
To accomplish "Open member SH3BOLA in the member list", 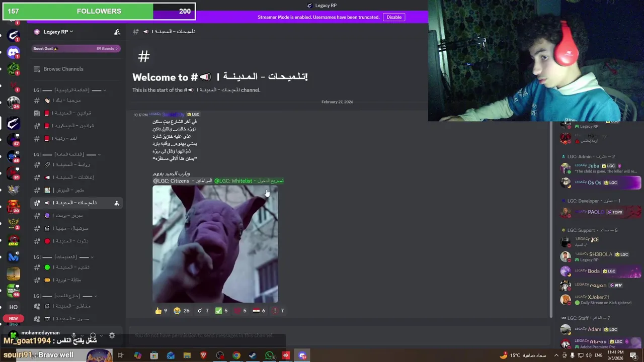I will click(600, 257).
